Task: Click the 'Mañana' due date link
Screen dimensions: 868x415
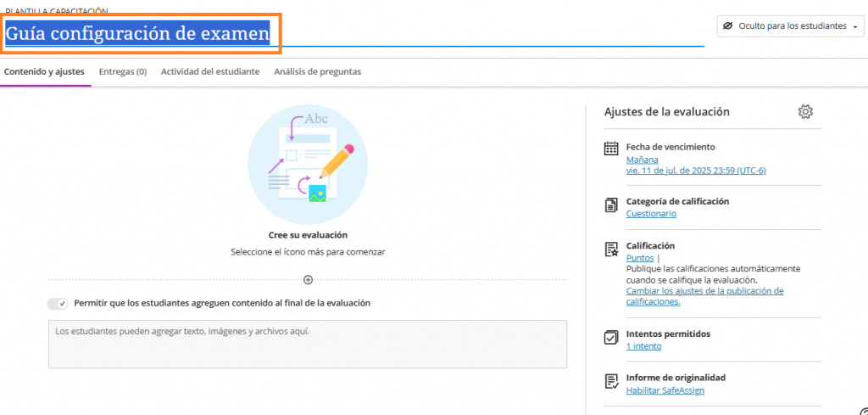Action: point(642,160)
